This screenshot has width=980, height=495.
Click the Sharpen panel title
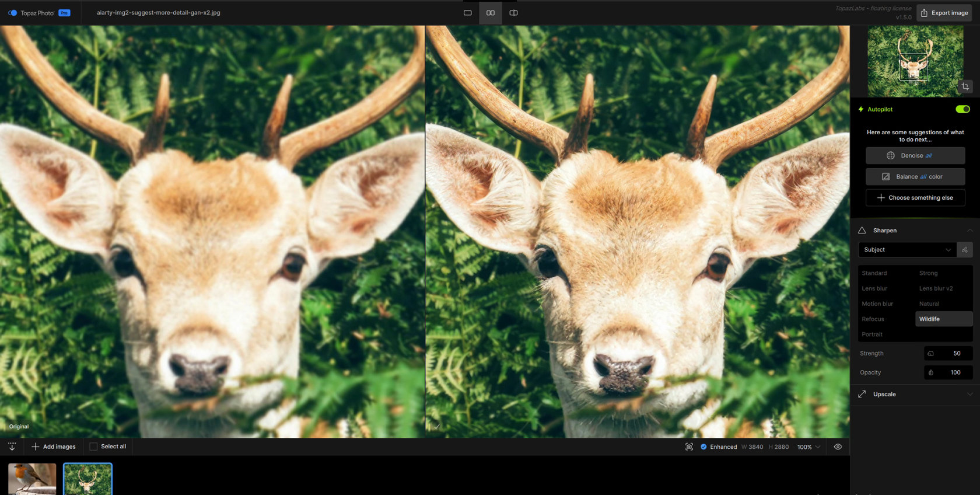tap(885, 231)
